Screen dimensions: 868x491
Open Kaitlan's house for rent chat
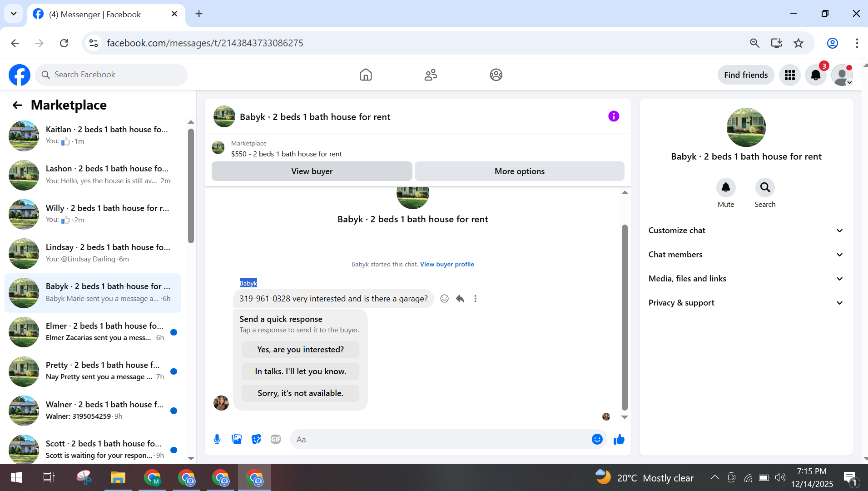pyautogui.click(x=93, y=135)
